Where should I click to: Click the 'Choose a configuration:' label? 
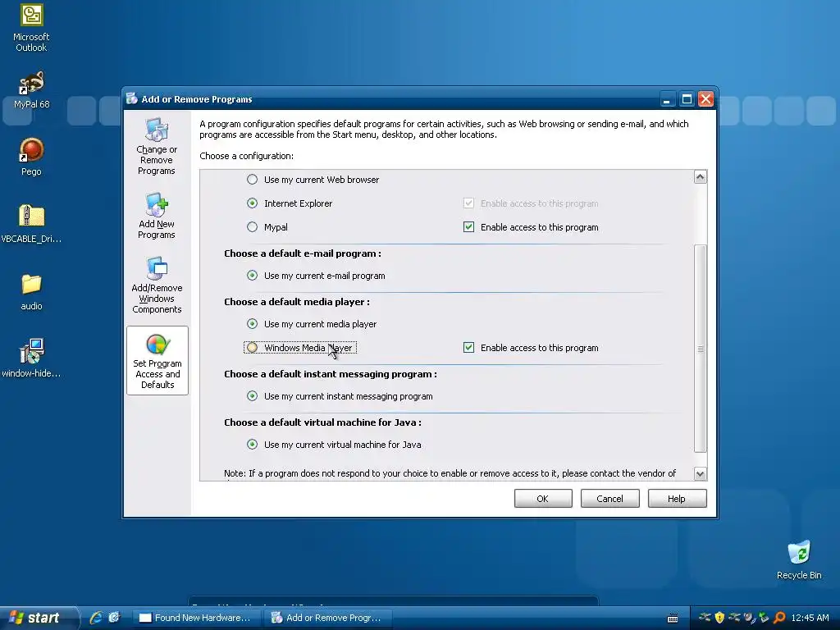click(x=246, y=156)
